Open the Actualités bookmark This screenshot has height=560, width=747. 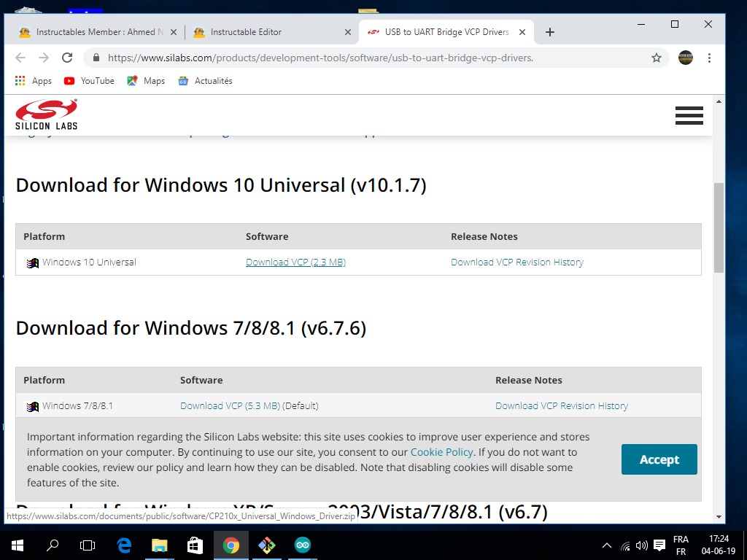tap(205, 81)
